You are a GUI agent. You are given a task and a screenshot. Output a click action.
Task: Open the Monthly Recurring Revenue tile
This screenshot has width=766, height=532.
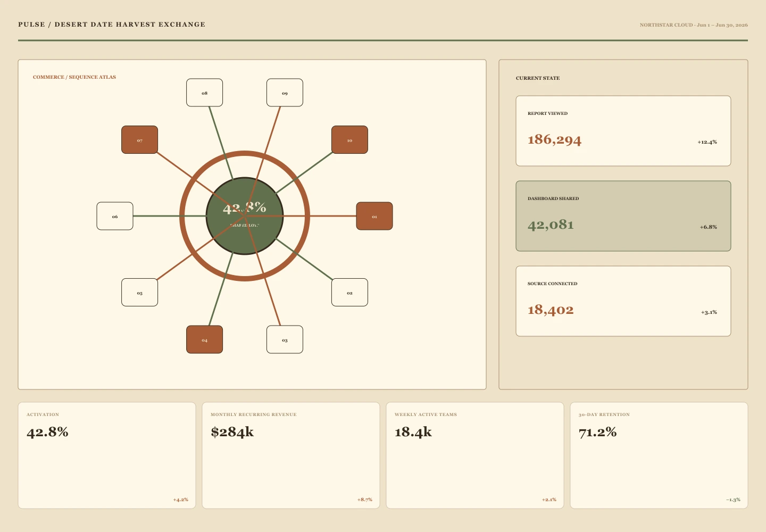pos(291,455)
